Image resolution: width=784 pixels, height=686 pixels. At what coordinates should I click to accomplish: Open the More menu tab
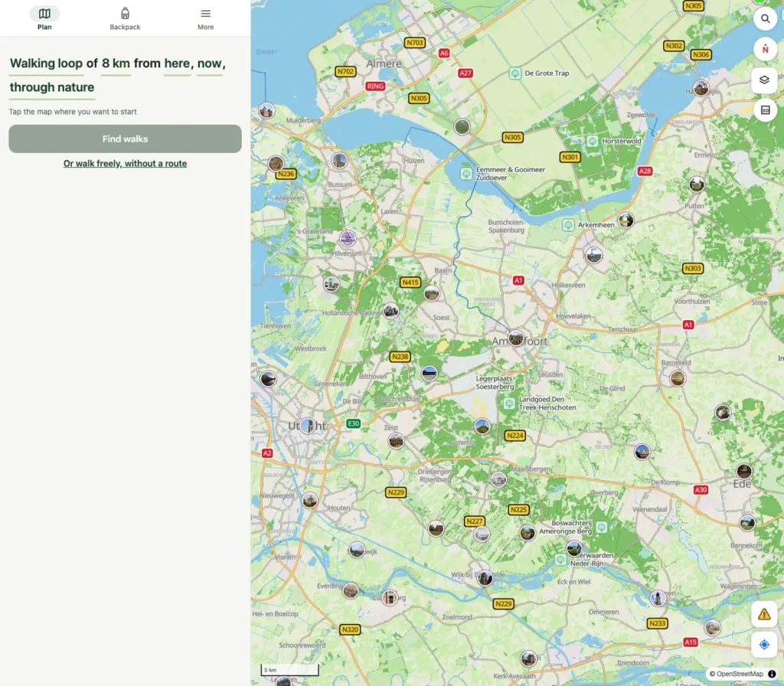(x=205, y=18)
